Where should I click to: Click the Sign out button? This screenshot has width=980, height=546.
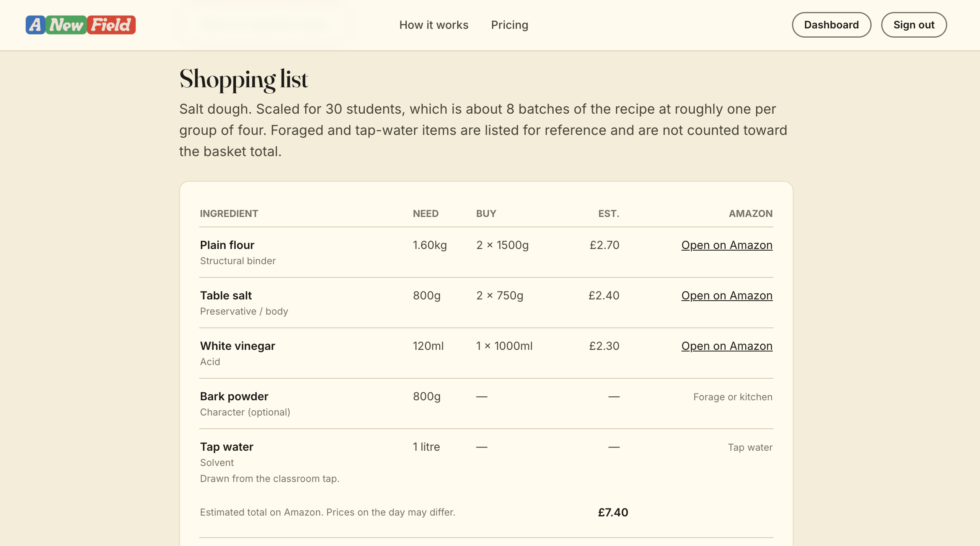[x=914, y=25]
